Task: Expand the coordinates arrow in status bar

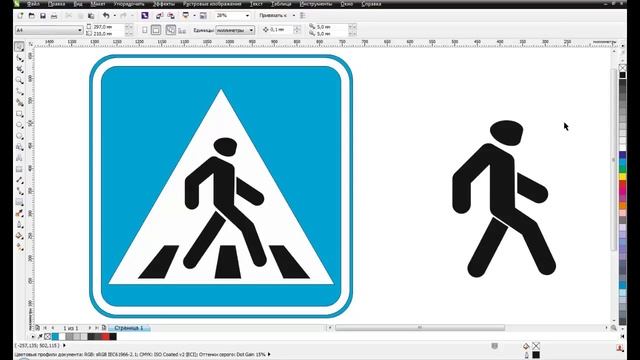Action: click(64, 345)
